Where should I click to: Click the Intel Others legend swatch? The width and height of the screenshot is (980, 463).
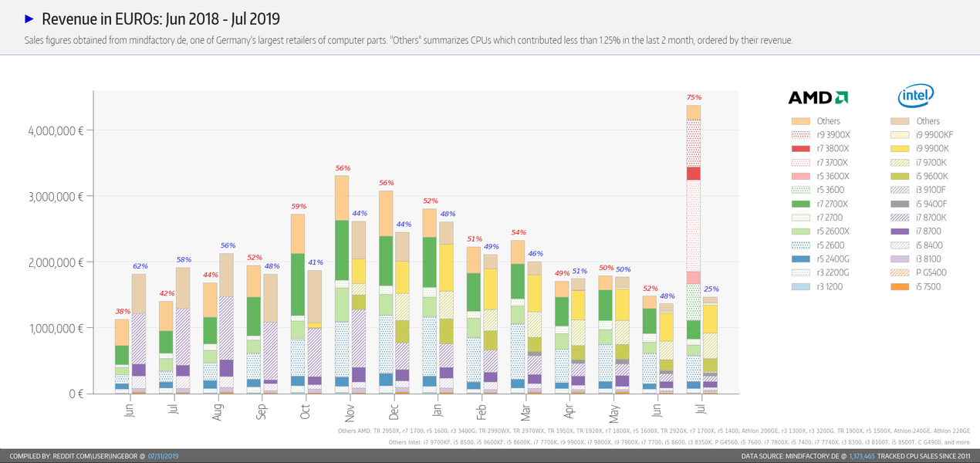pyautogui.click(x=898, y=121)
